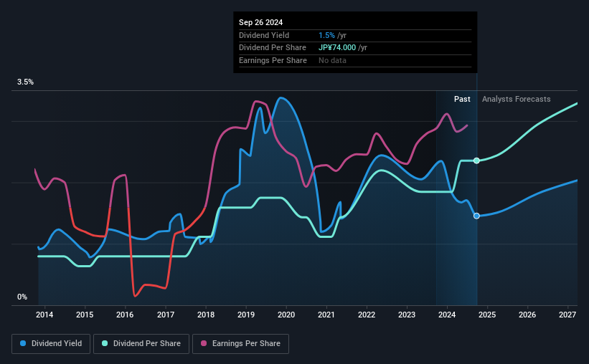Toggle the Dividend Yield legend button

pos(51,344)
